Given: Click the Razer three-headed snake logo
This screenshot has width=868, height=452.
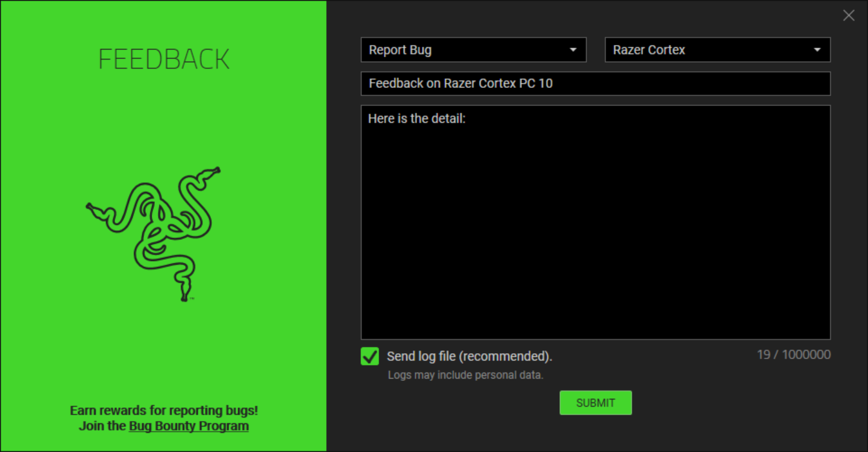Looking at the screenshot, I should pos(154,233).
